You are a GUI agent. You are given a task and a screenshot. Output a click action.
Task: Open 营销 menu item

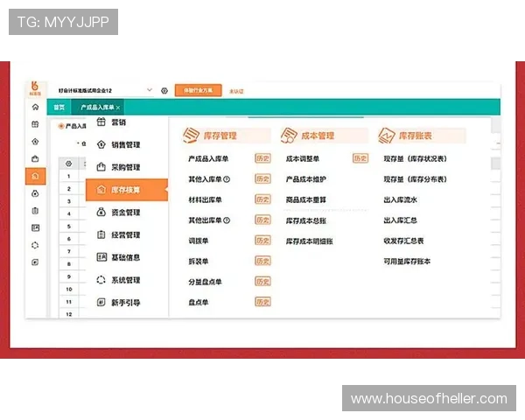[118, 122]
